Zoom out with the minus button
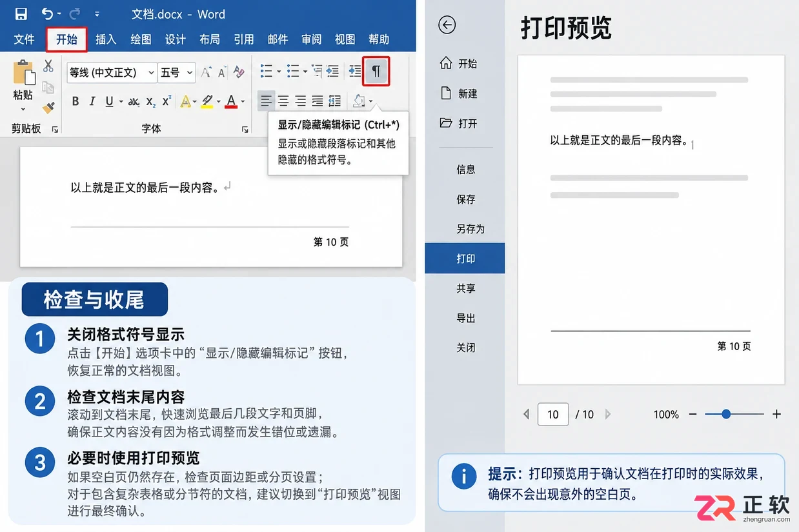The height and width of the screenshot is (532, 799). (693, 414)
